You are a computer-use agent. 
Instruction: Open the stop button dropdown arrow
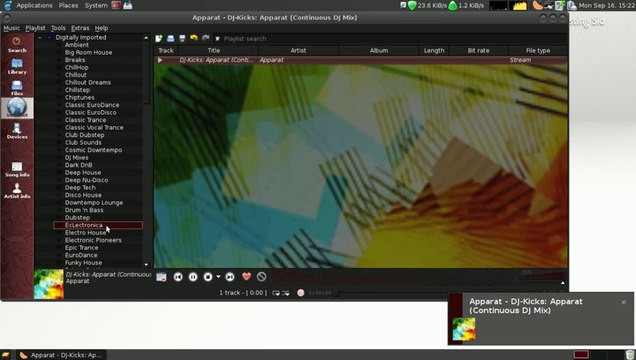click(218, 277)
